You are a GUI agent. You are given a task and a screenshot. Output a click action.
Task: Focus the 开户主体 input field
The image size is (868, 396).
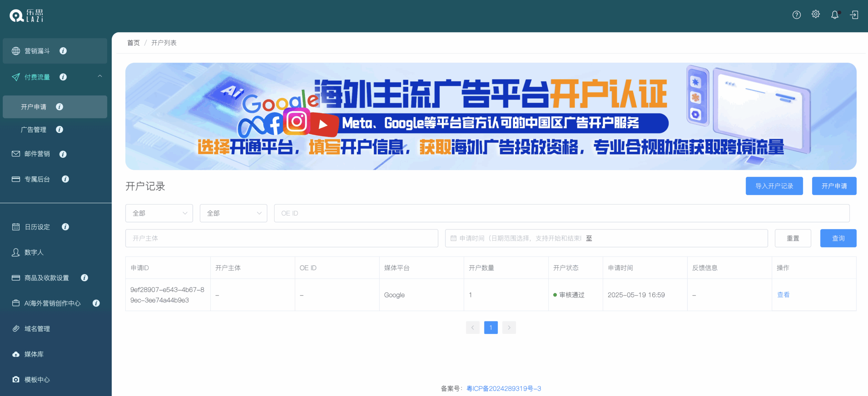tap(281, 238)
